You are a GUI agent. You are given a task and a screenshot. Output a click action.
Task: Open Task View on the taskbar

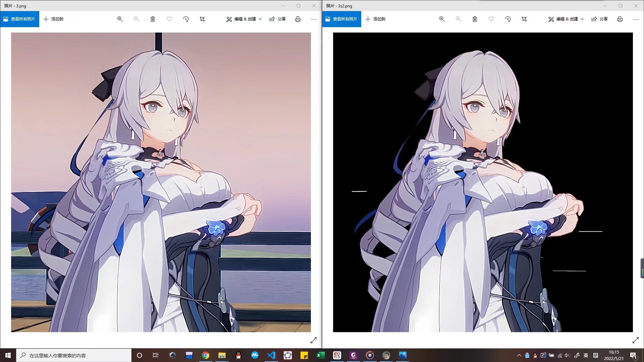point(156,355)
